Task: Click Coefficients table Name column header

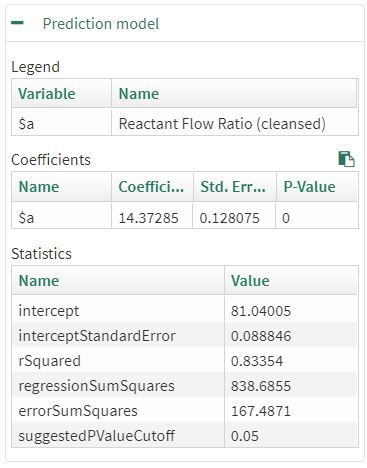Action: (61, 187)
